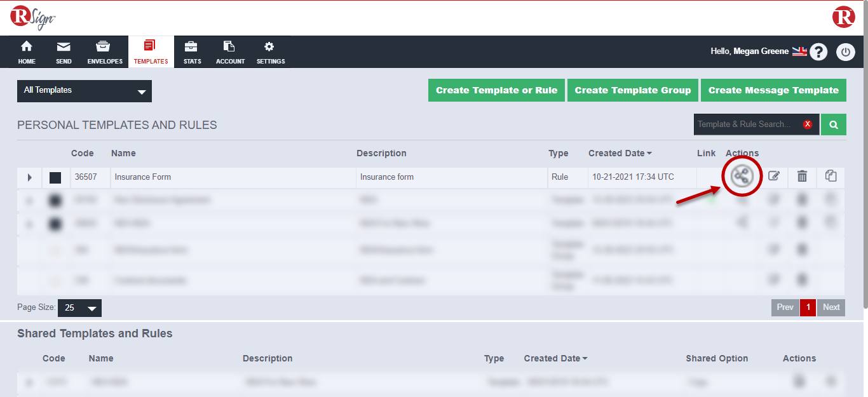Viewport: 868px width, 397px height.
Task: Click the power logout icon
Action: click(x=845, y=52)
